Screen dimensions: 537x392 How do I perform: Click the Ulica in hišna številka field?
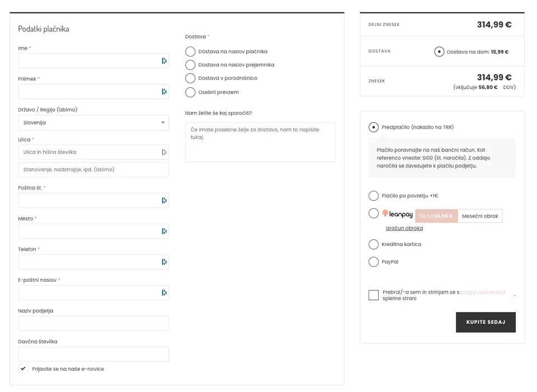click(x=93, y=152)
